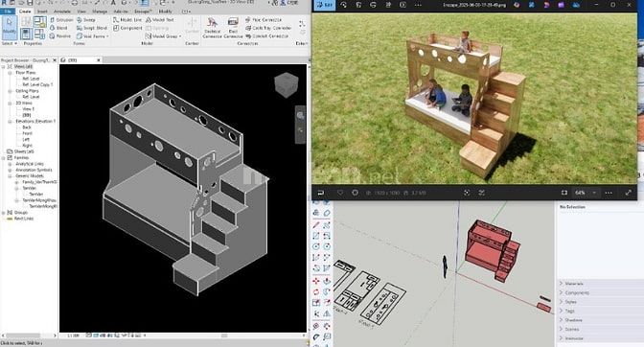Open the Void Forms dropdown
The height and width of the screenshot is (347, 644).
coord(93,36)
